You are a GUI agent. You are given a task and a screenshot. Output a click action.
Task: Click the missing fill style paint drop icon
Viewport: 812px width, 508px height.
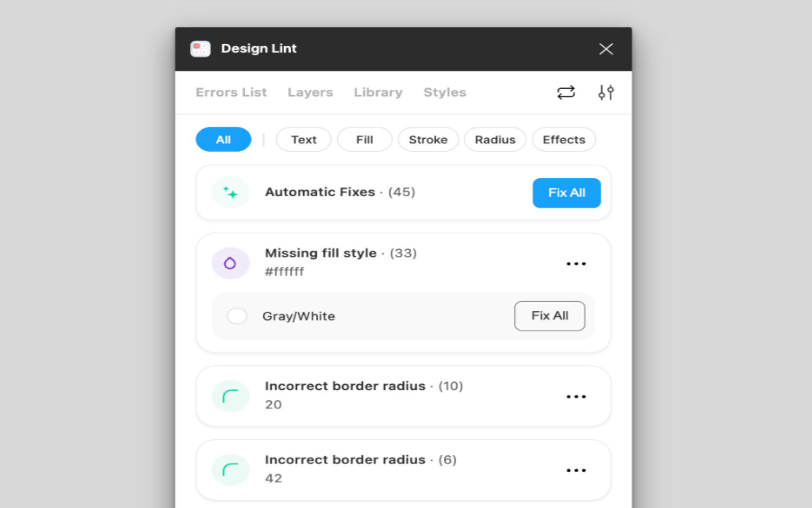coord(230,263)
